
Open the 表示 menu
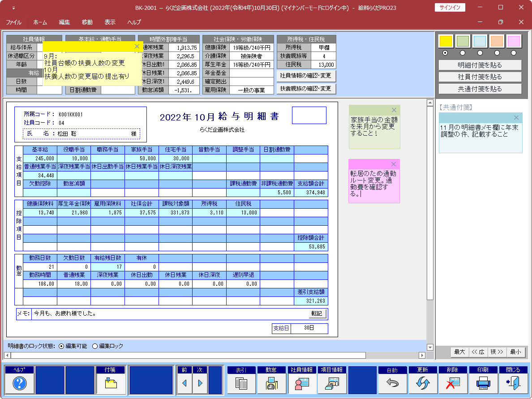coord(110,22)
